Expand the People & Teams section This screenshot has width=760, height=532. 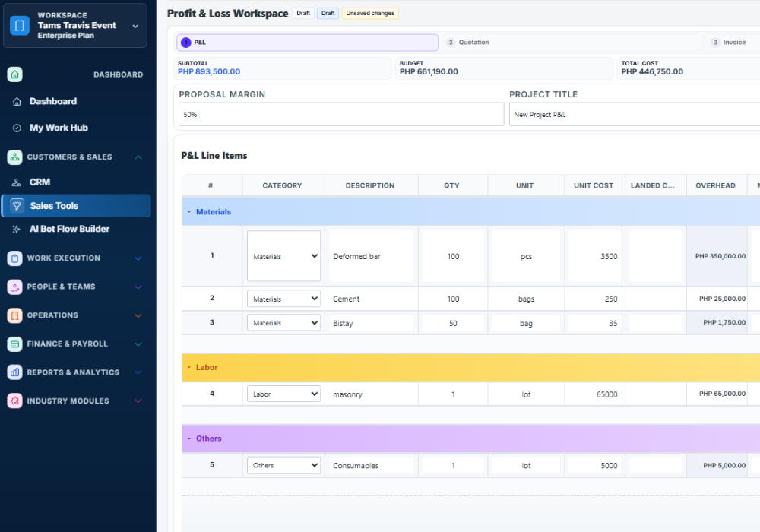tap(138, 287)
